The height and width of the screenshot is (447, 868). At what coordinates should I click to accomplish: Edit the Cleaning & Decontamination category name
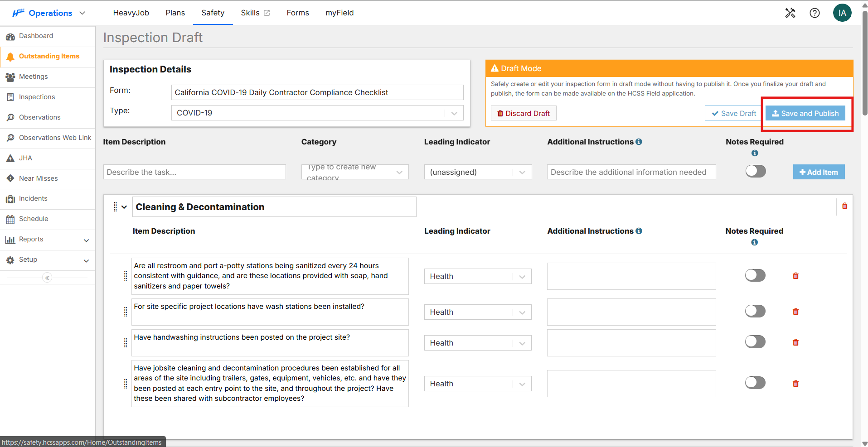click(274, 207)
